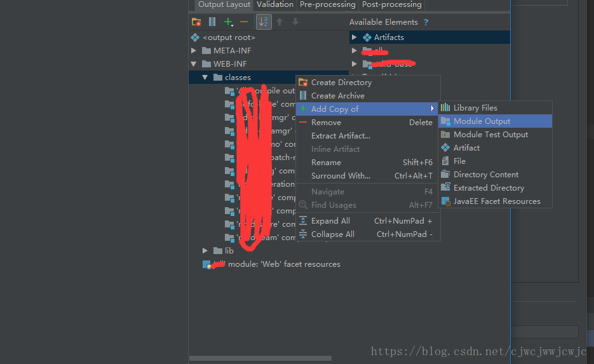
Task: Choose Create Directory from context menu
Action: pos(368,82)
